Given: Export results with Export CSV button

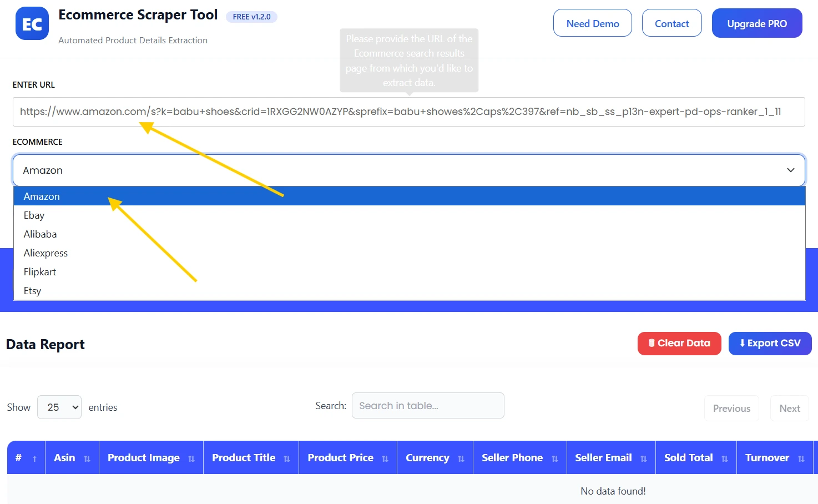Looking at the screenshot, I should tap(770, 343).
